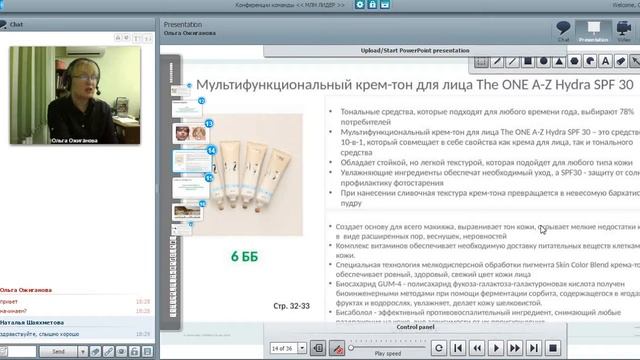This screenshot has height=360, width=640.
Task: Open slide thumbnail number 15
Action: 191,187
